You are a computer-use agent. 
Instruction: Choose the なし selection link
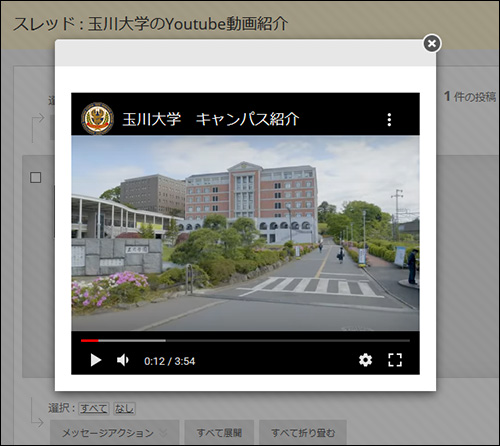[124, 408]
